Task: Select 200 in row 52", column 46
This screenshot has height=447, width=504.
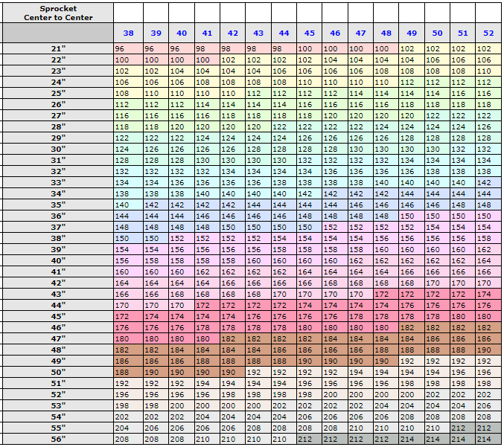Action: [335, 394]
